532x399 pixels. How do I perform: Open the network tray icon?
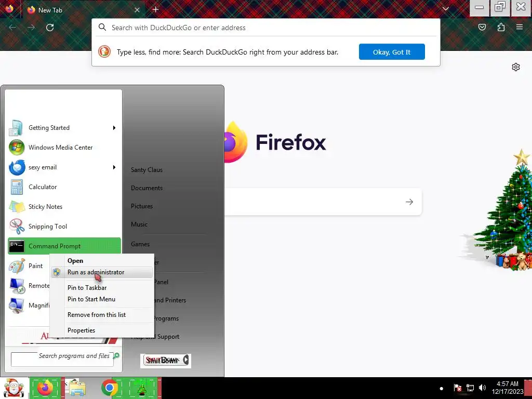coord(470,388)
